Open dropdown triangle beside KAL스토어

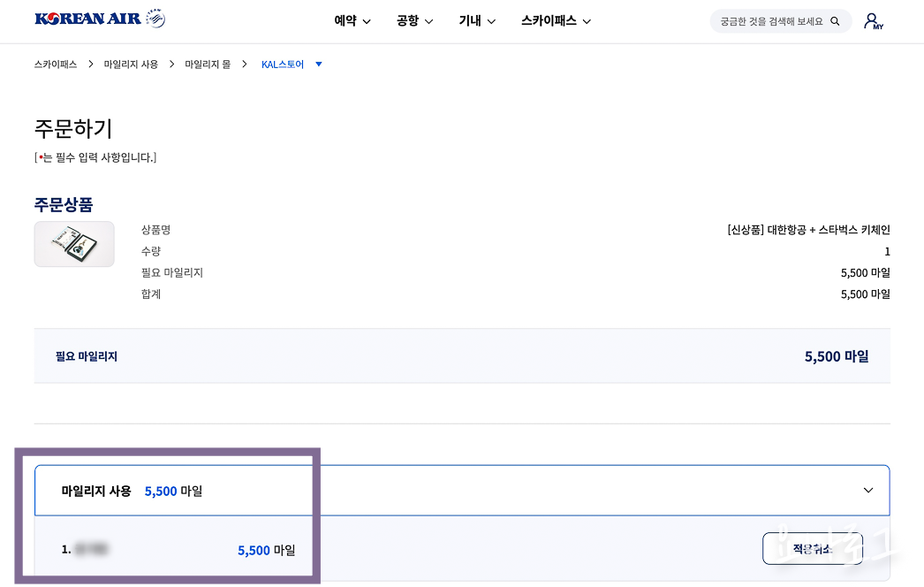319,65
